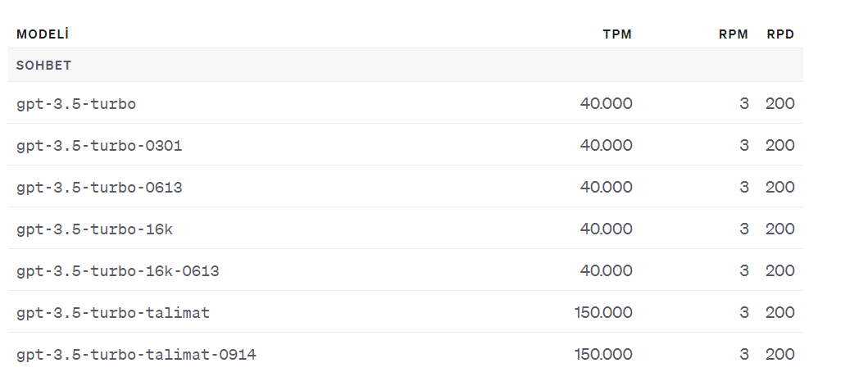Viewport: 868px width, 372px height.
Task: Click the 150.000 TPM value for gpt-3.5-turbo-talimat
Action: click(x=603, y=312)
